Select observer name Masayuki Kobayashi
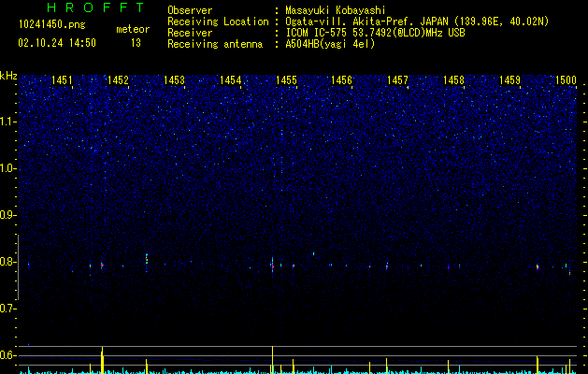 336,10
